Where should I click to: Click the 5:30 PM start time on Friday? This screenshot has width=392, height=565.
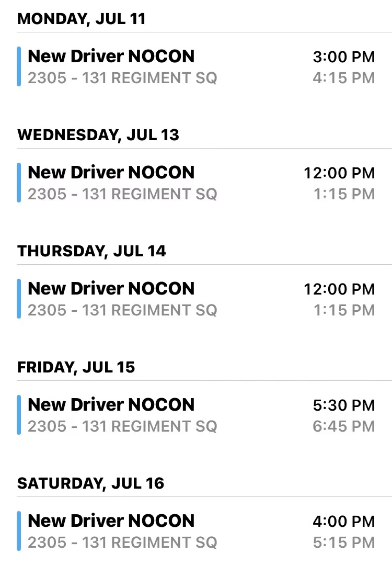344,405
